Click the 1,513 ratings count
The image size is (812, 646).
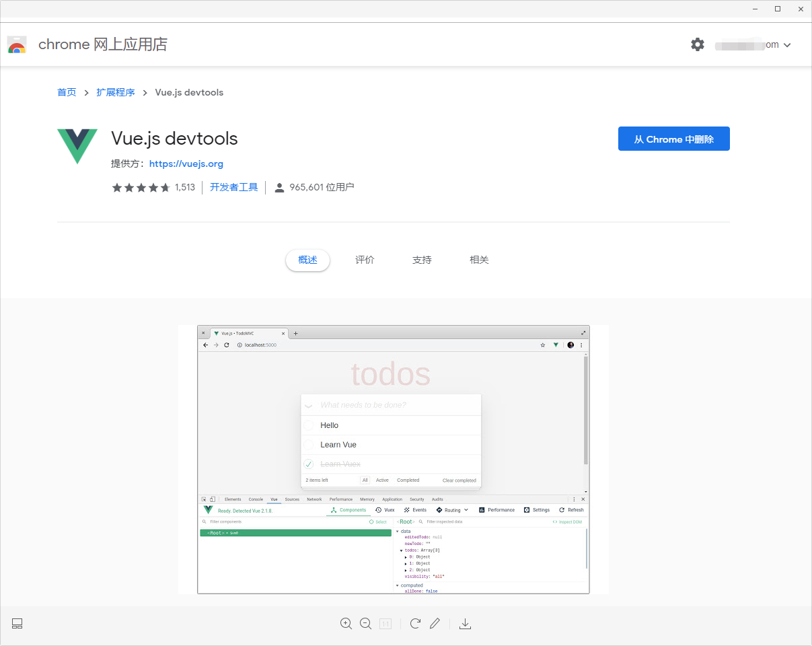click(185, 187)
